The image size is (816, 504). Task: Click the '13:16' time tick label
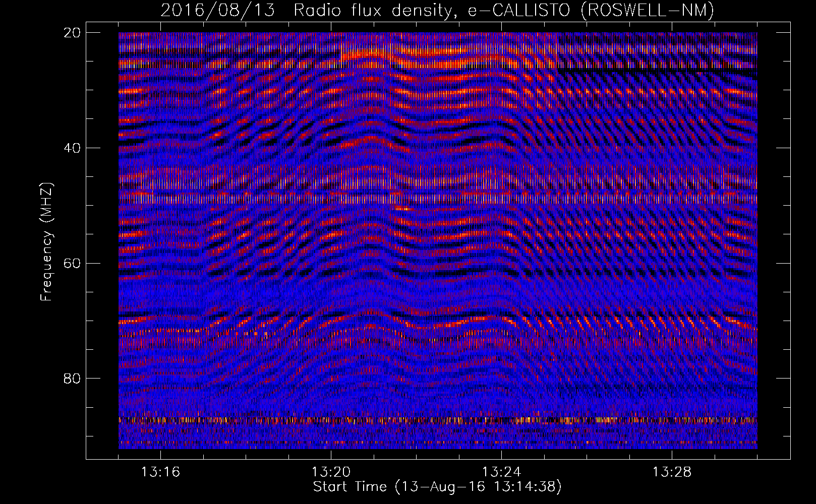tap(160, 472)
